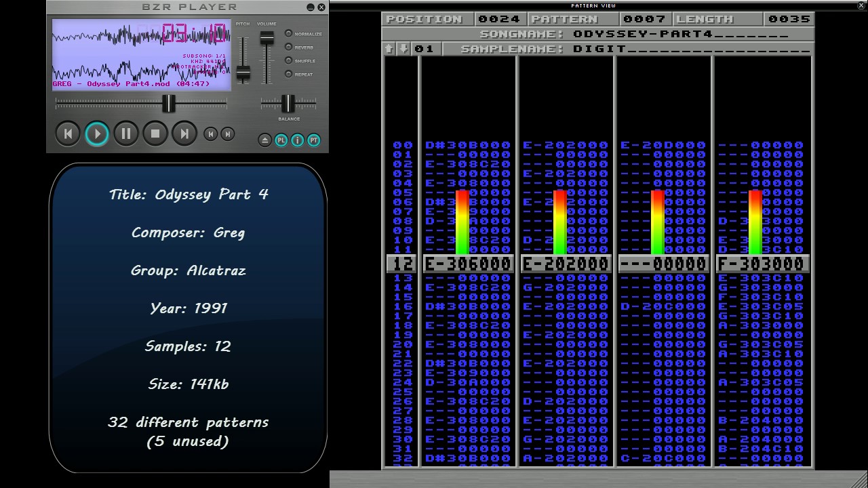This screenshot has width=868, height=488.
Task: Adjust the Pitch slider handle
Action: coord(243,73)
